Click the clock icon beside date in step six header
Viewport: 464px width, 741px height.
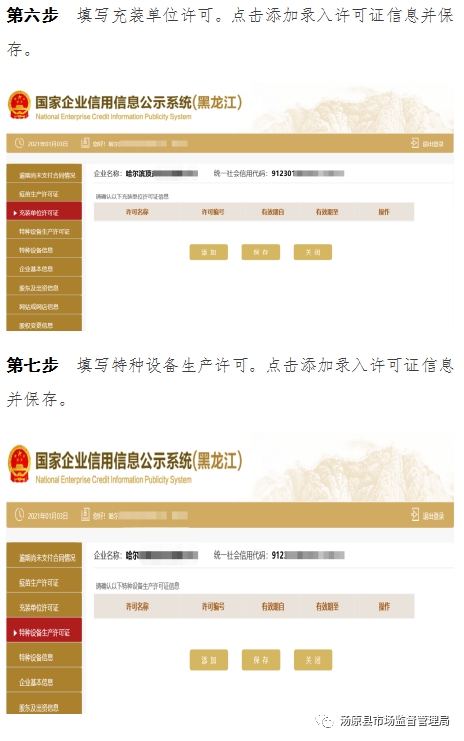(19, 143)
